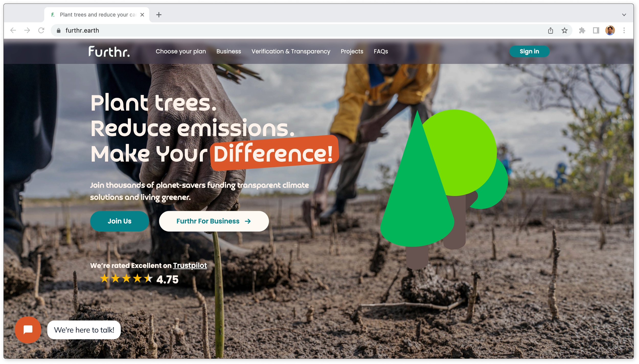Open Choose your plan menu item
The image size is (639, 364).
(x=181, y=51)
